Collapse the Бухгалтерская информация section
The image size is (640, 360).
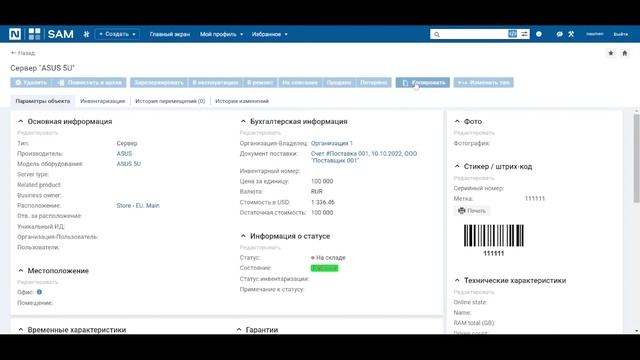(243, 122)
